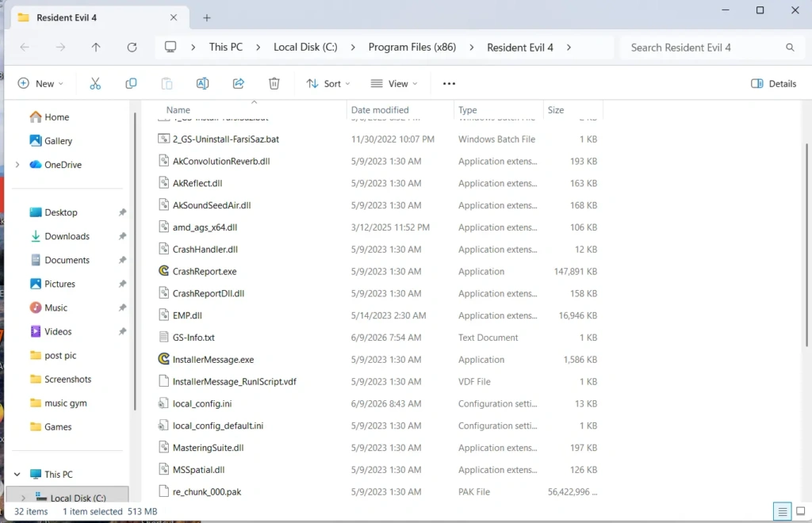The width and height of the screenshot is (812, 523).
Task: Expand chevron after Program Files (x86) breadcrumb
Action: coord(471,47)
